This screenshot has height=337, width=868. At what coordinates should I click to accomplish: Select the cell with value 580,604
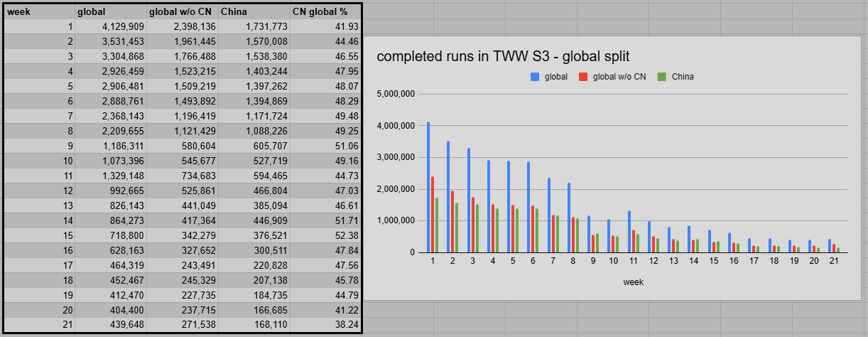183,146
